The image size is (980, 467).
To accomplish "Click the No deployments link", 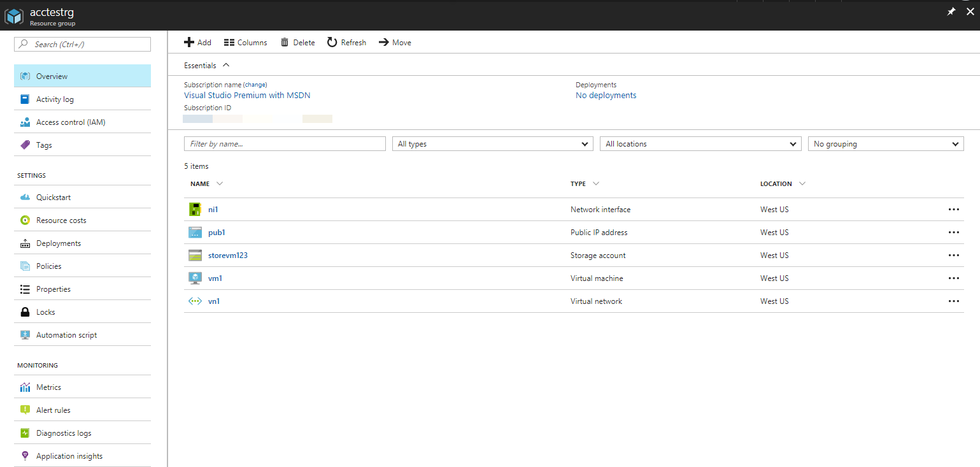I will (606, 96).
